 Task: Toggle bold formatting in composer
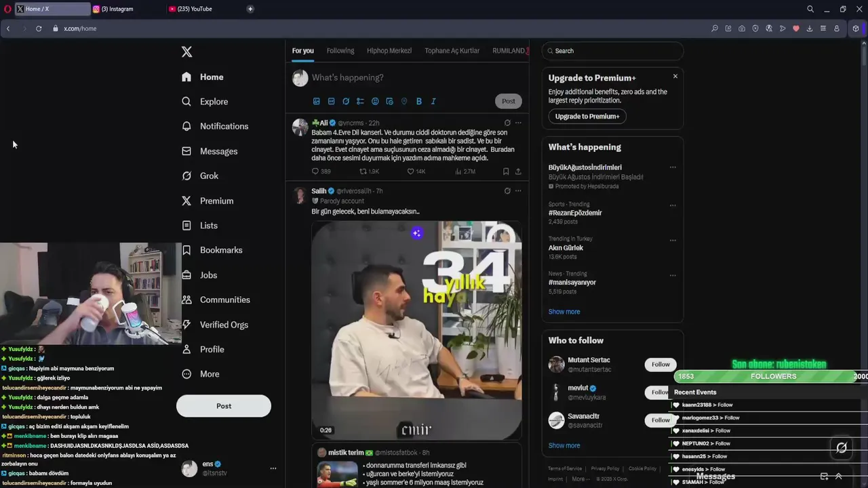[x=419, y=101]
